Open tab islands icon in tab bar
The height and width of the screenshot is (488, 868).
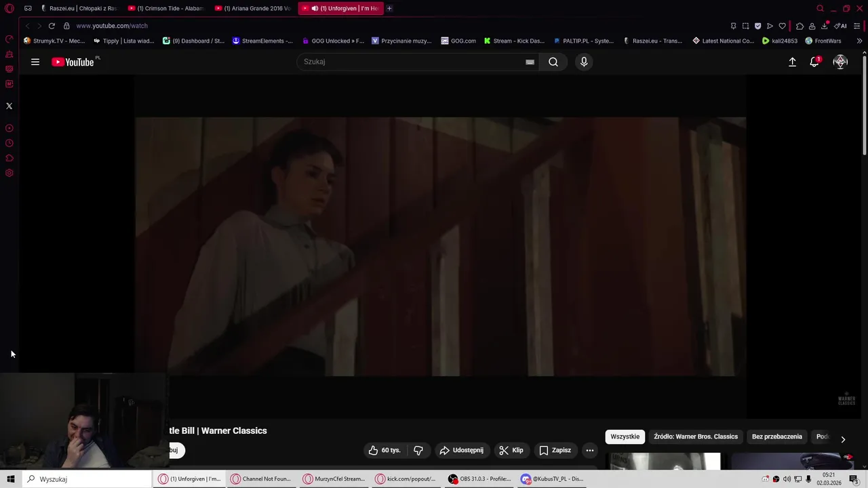click(x=28, y=8)
